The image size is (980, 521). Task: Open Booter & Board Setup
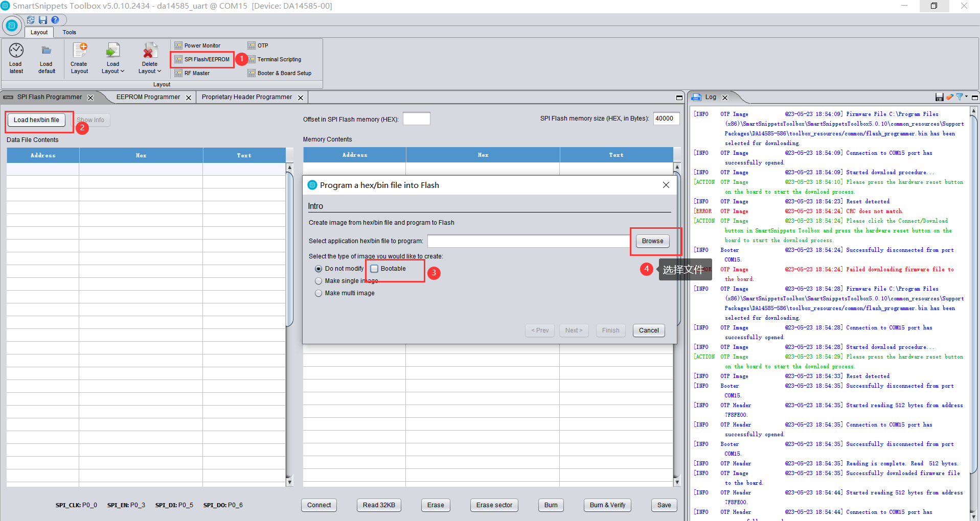click(280, 73)
